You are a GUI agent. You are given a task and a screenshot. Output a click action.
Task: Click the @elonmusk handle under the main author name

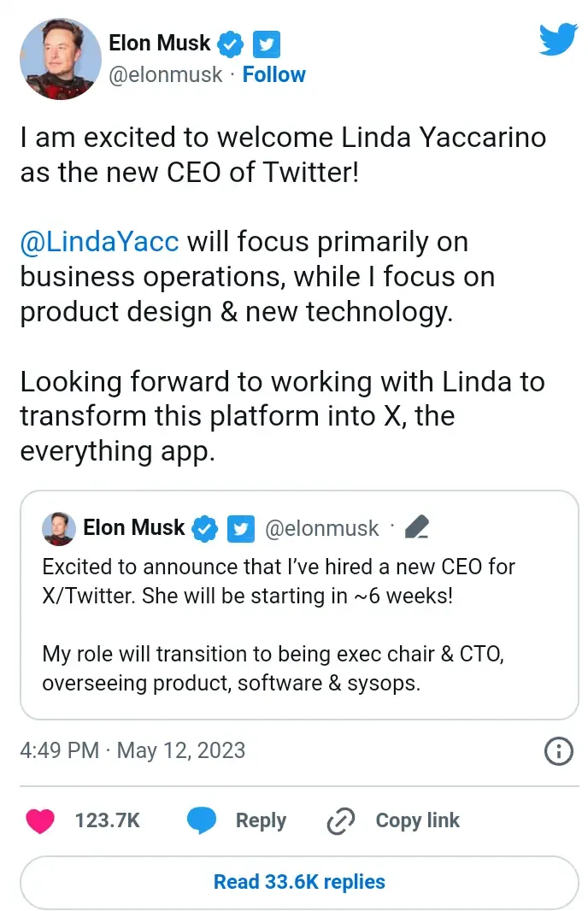tap(166, 75)
